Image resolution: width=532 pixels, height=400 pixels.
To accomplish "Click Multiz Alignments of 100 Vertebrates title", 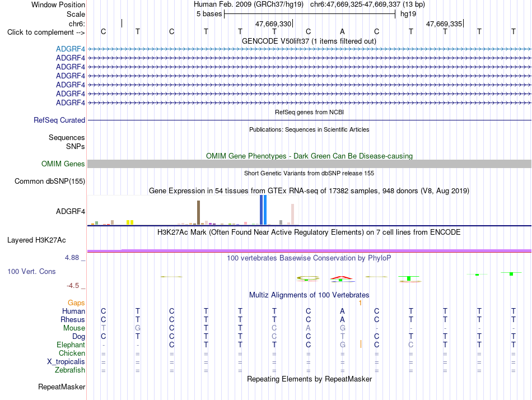I will (309, 295).
